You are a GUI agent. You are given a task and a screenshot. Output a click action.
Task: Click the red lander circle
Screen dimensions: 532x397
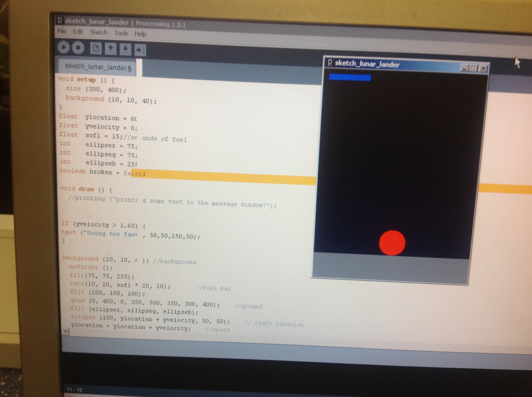(392, 243)
